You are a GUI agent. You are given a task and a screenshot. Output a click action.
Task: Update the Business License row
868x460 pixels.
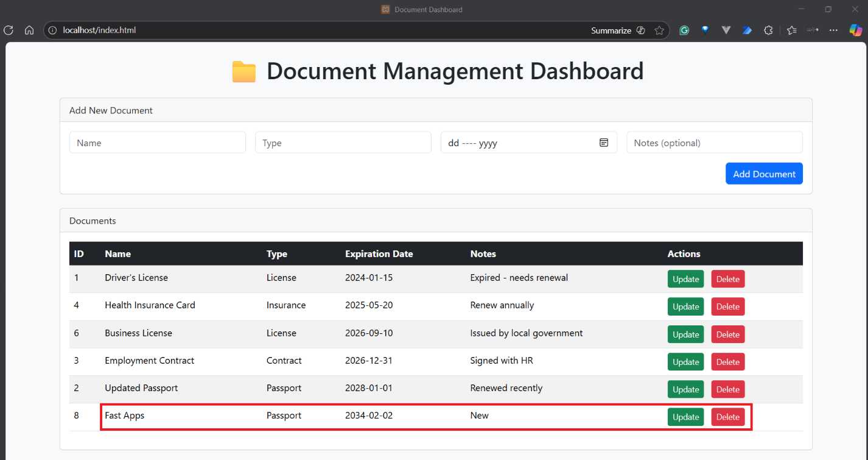685,334
